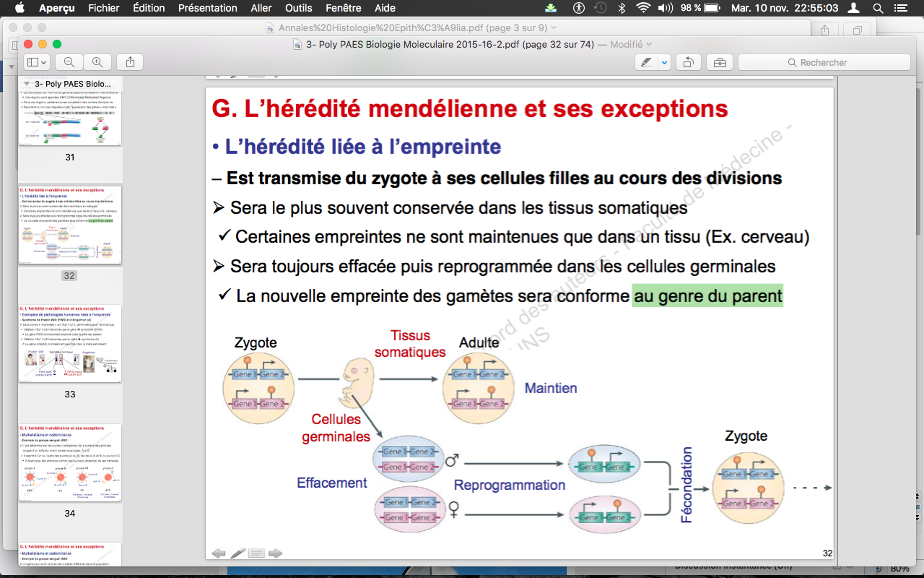Screen dimensions: 924x578
Task: Open the Outils menu
Action: (299, 8)
